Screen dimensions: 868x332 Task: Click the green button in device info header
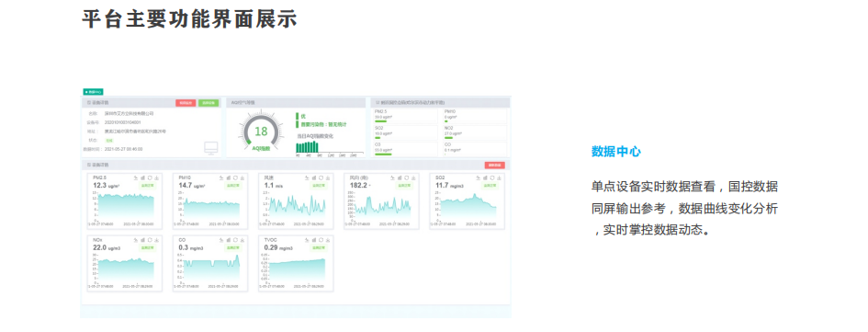tap(209, 103)
